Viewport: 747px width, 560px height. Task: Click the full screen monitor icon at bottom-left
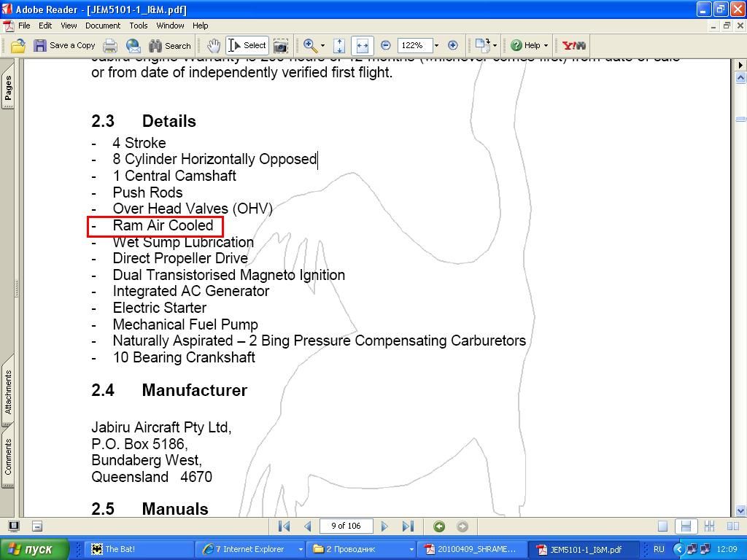14,526
